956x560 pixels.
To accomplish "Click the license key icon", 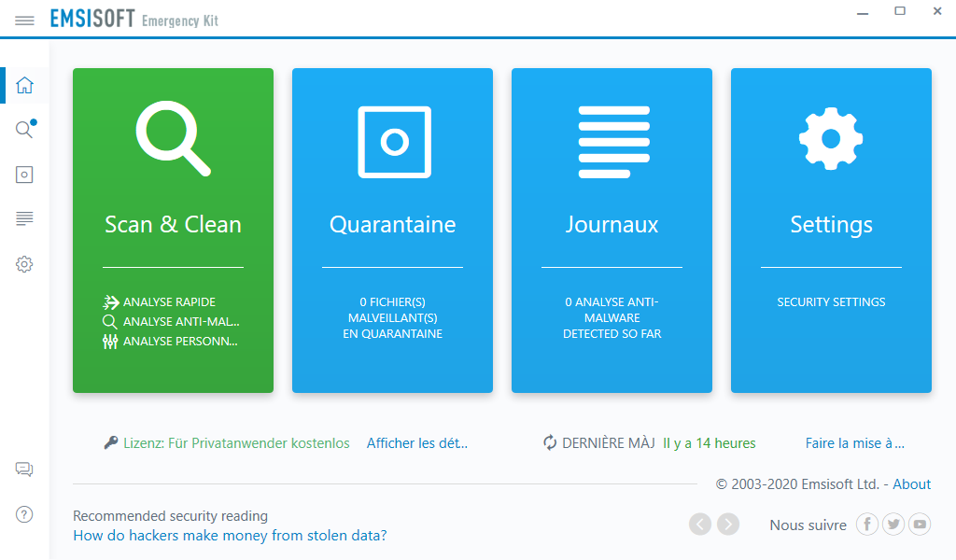I will (111, 443).
